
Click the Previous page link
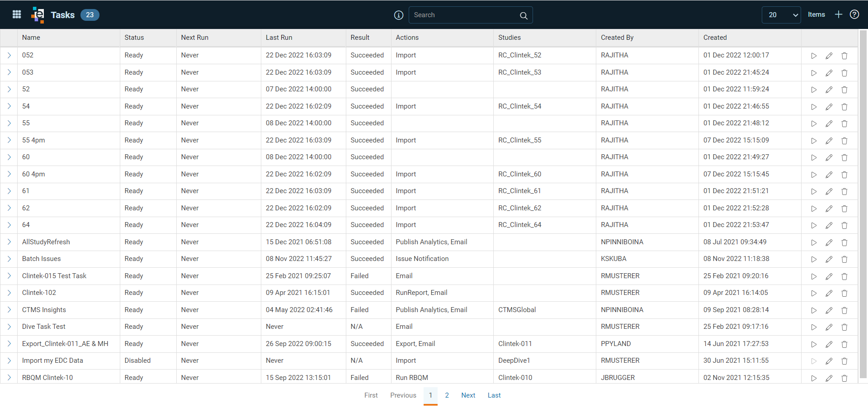(x=403, y=395)
